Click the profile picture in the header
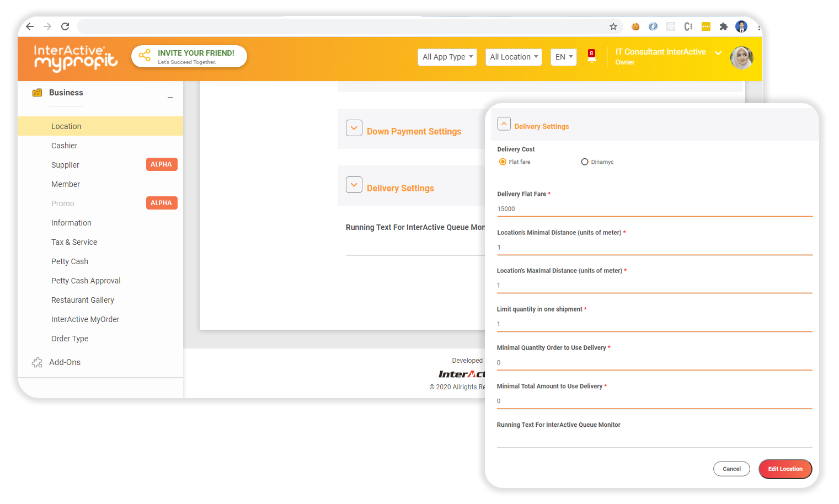 741,57
